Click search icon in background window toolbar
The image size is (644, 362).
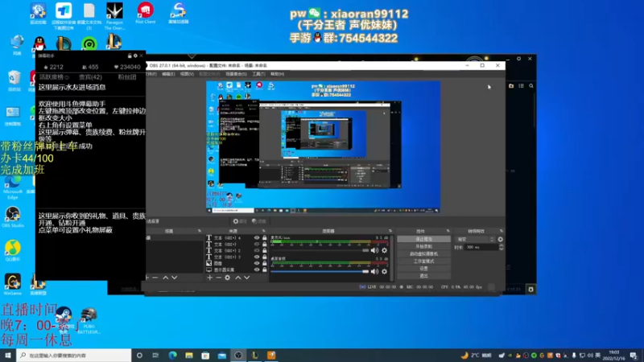531,86
